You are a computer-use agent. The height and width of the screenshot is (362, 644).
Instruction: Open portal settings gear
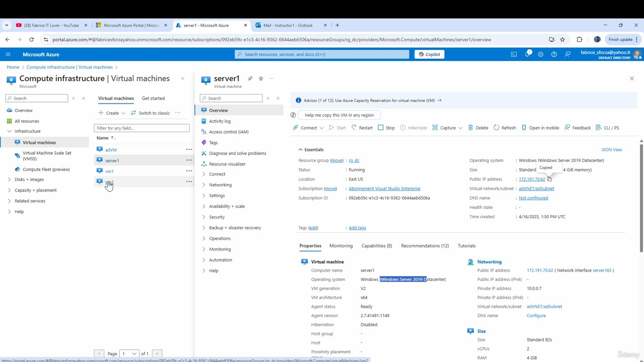coord(540,54)
